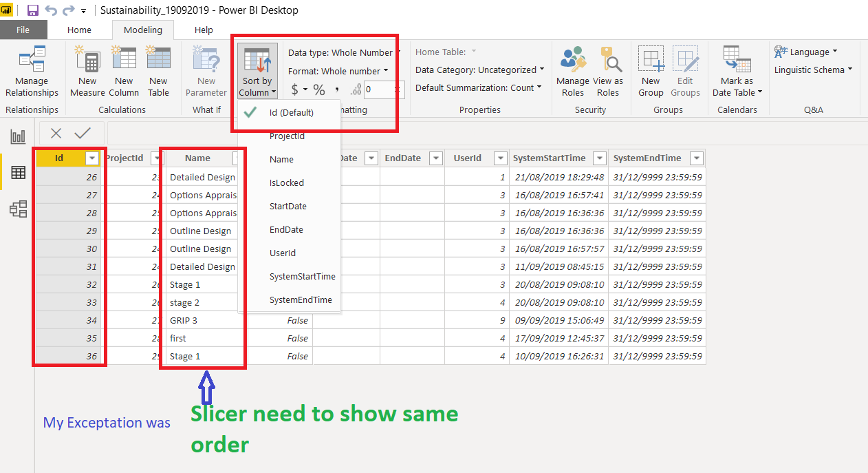Click SystemStartTime '21/08/2019 18:29:48' cell
Screen dimensions: 868x473
pyautogui.click(x=559, y=177)
